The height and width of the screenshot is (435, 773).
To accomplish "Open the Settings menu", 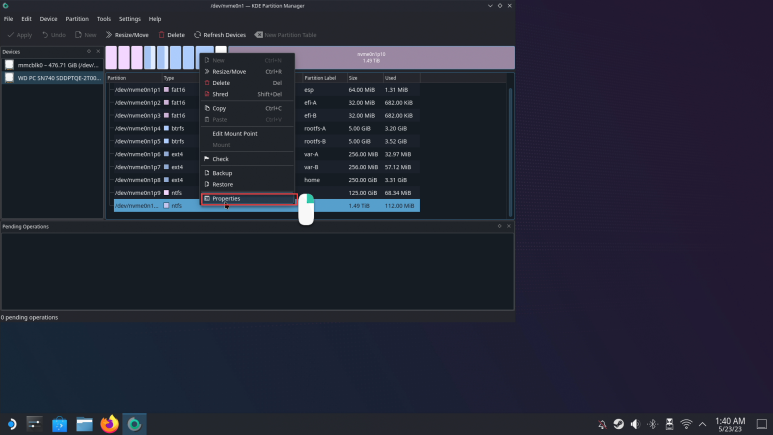I will coord(130,19).
